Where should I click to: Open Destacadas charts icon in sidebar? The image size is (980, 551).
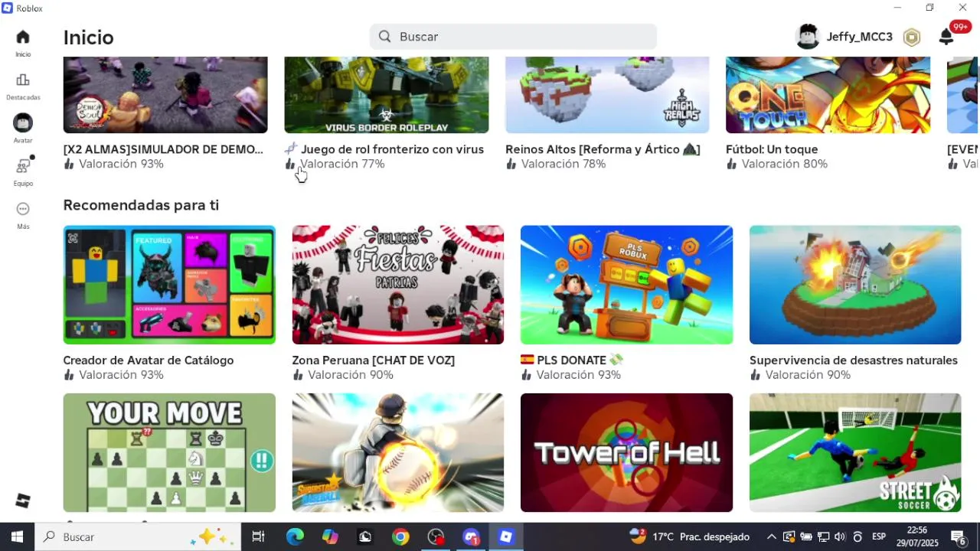(23, 80)
